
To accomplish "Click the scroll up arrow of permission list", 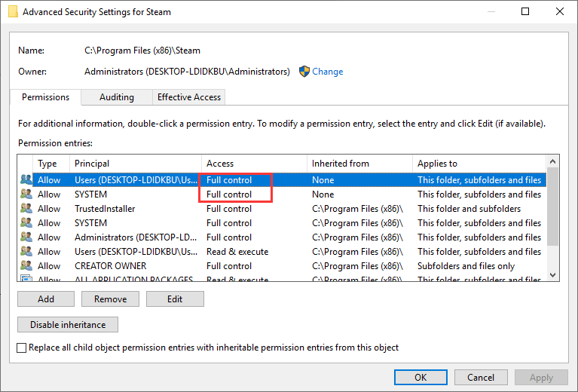I will (x=552, y=161).
